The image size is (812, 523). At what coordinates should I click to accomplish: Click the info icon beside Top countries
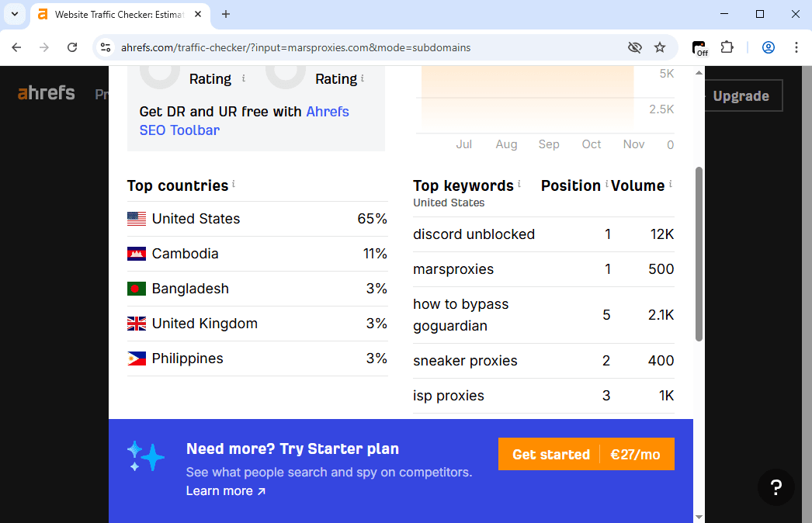coord(234,185)
